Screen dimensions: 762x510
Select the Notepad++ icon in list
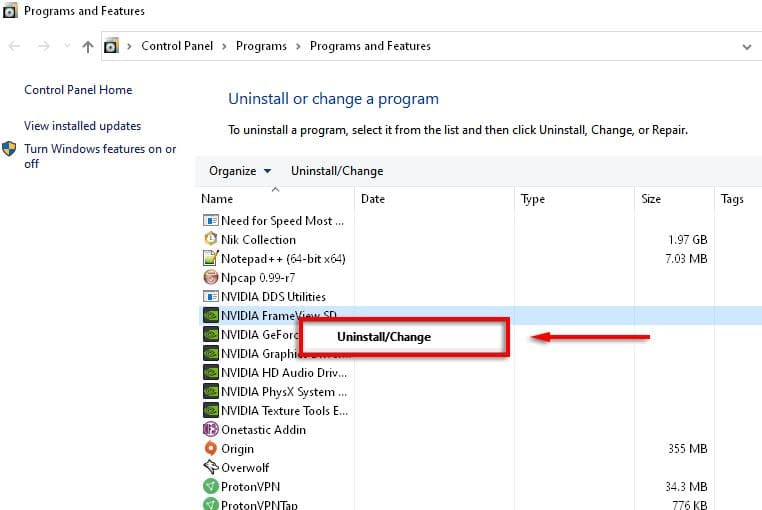pos(211,259)
